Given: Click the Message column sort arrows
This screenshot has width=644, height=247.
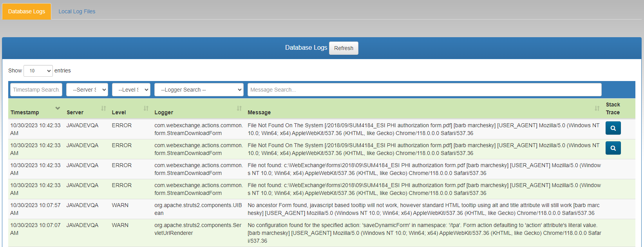Looking at the screenshot, I should click(597, 108).
